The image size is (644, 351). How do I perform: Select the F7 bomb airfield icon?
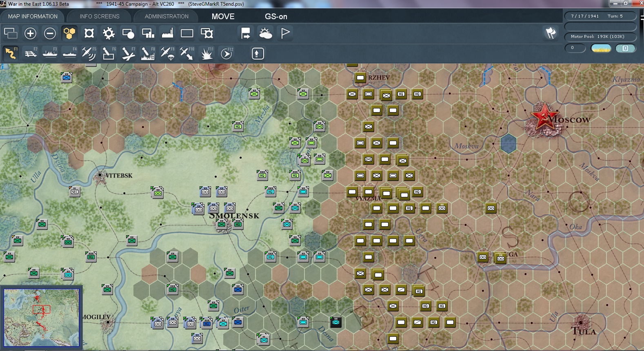pos(128,53)
